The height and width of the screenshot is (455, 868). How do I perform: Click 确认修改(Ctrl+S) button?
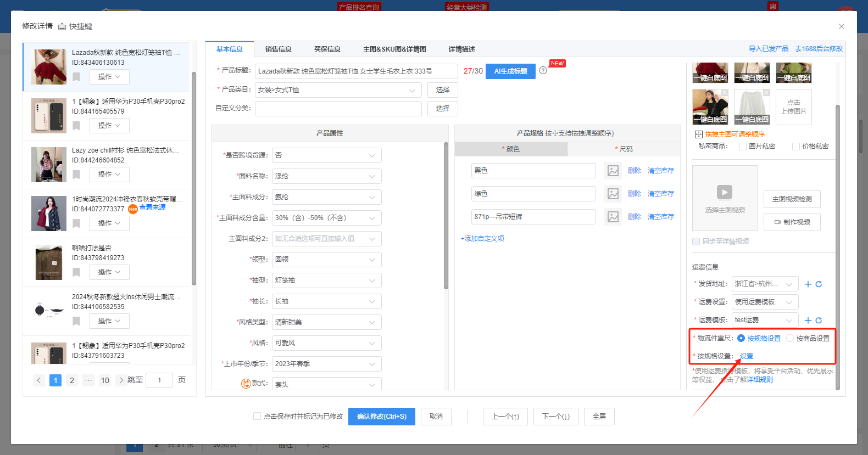coord(382,417)
